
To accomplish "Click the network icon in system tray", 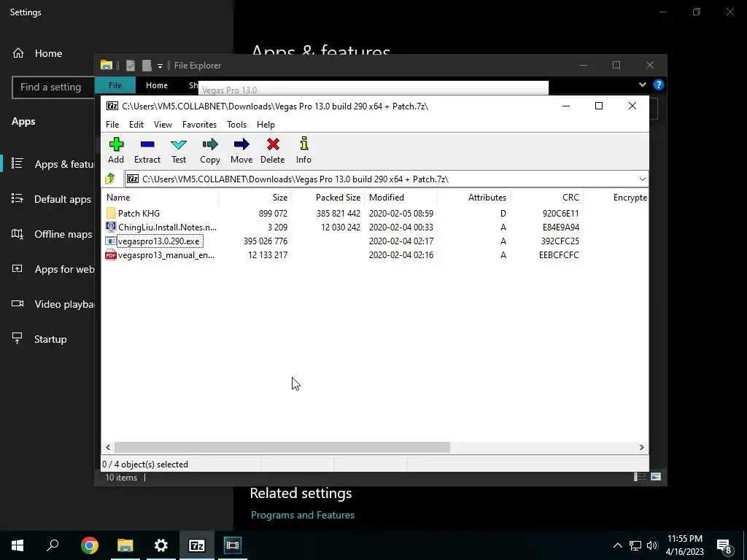I will point(635,545).
